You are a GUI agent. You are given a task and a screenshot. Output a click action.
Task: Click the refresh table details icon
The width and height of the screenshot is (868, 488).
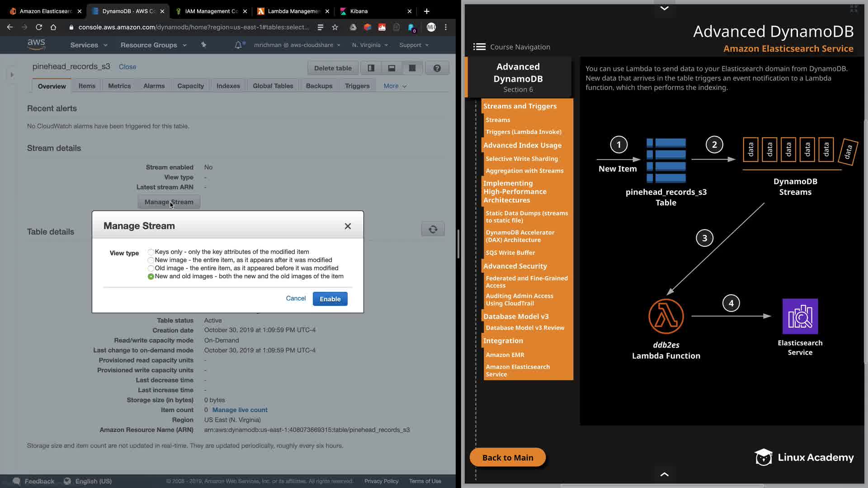point(433,229)
